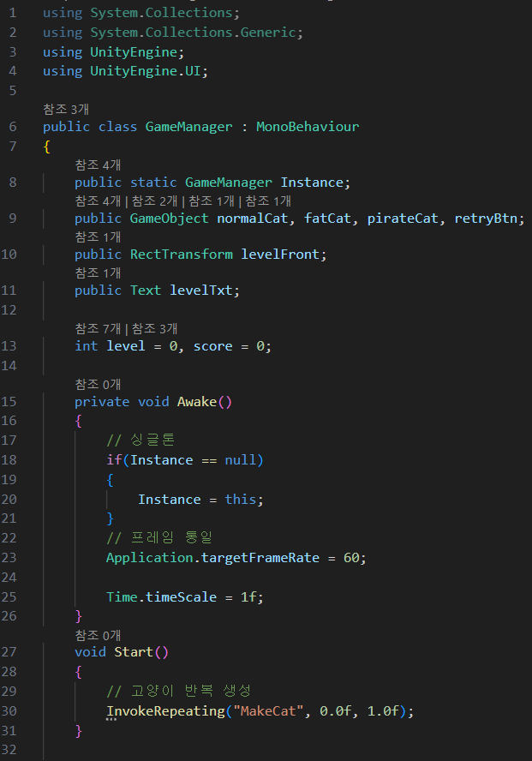Open the 참조 0개 CodeLens above Start
This screenshot has width=532, height=761.
(x=98, y=635)
